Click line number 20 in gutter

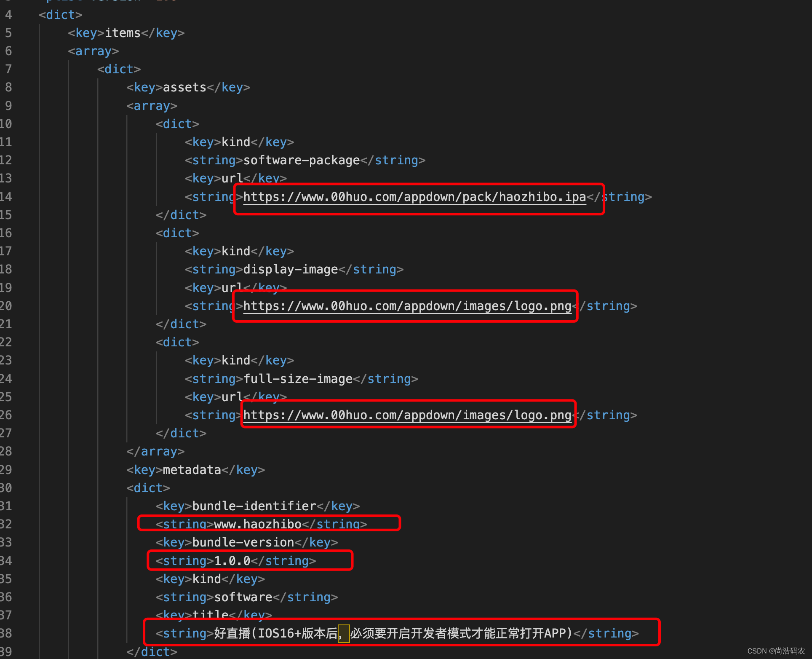6,306
